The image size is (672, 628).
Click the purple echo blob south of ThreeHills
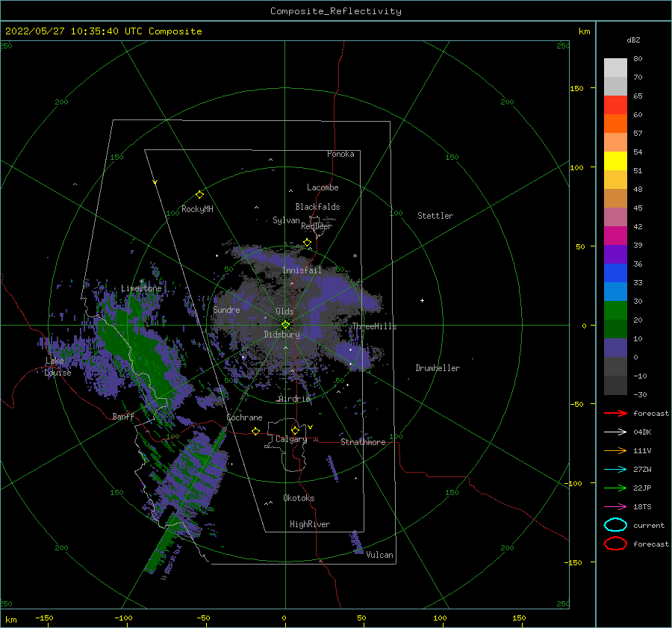tap(355, 355)
